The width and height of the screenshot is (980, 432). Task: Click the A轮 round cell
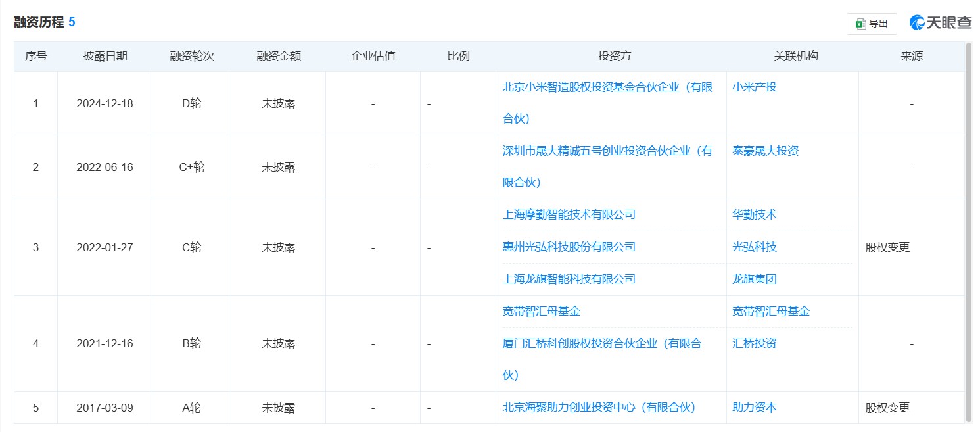point(192,408)
